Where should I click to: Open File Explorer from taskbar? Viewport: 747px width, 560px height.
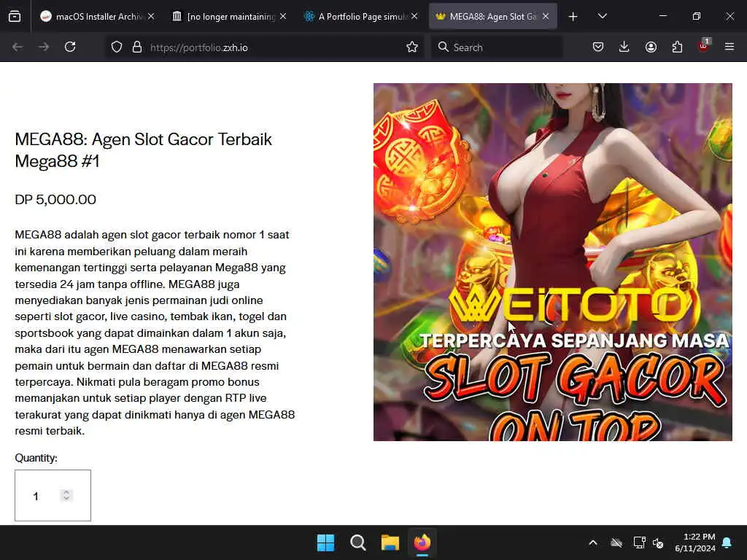390,542
